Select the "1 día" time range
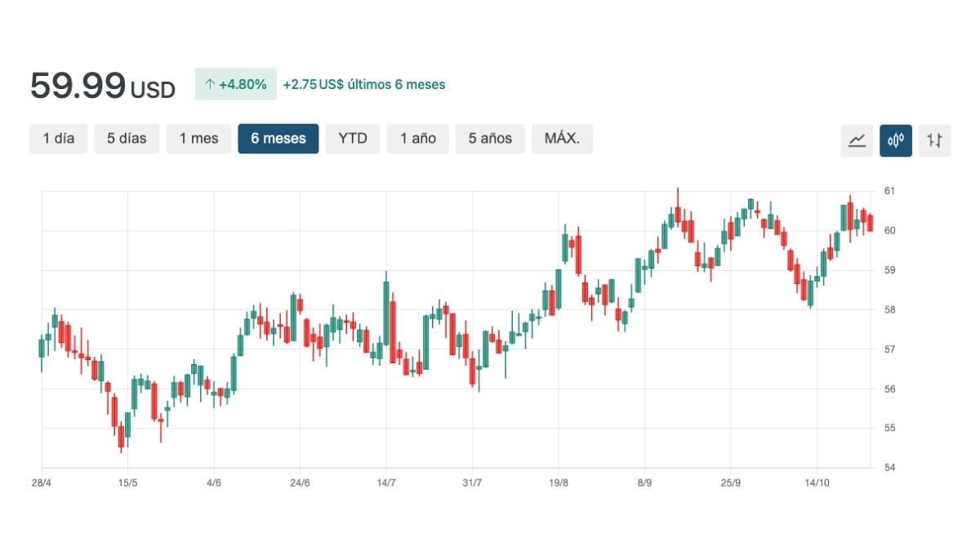Viewport: 980px width, 551px height. (58, 139)
